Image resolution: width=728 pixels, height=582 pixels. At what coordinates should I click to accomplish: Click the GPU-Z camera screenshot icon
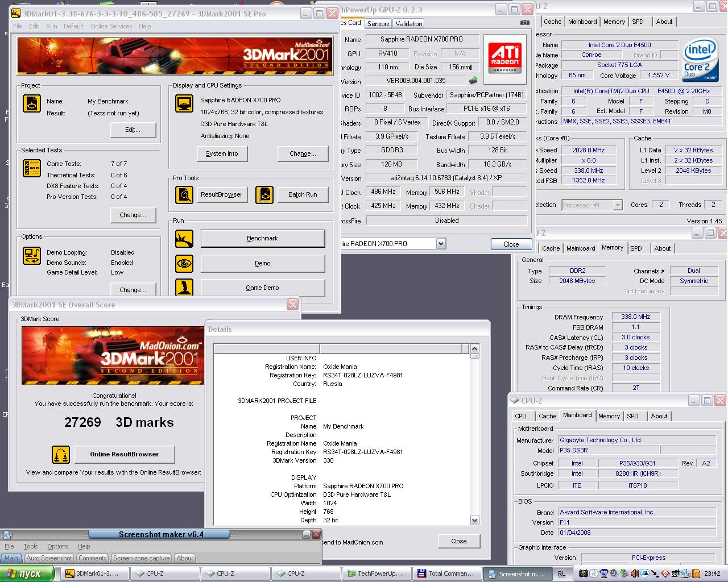(524, 23)
